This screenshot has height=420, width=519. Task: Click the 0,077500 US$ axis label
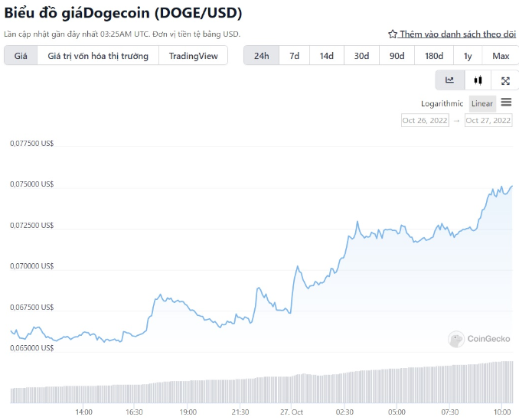click(32, 144)
